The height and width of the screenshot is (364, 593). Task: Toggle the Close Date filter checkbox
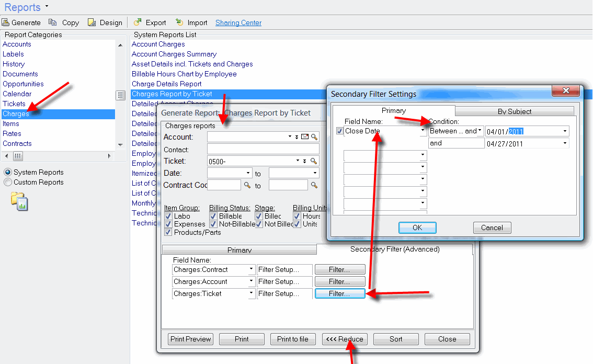340,131
